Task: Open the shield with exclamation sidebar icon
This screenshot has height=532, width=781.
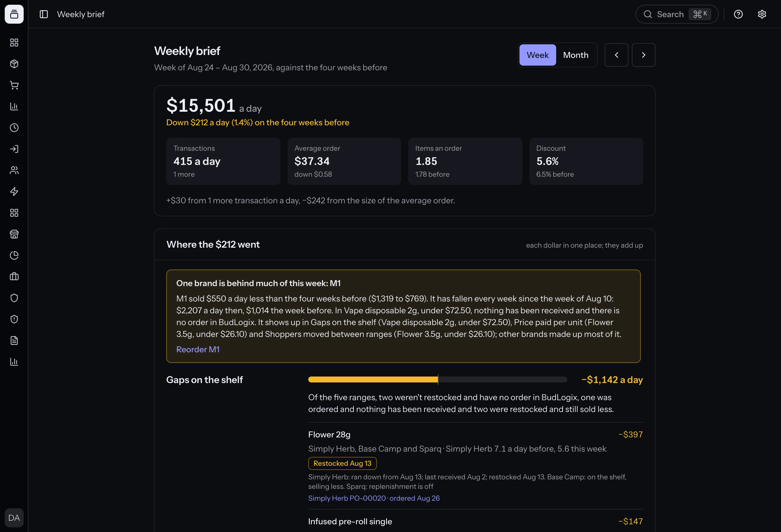Action: [14, 319]
